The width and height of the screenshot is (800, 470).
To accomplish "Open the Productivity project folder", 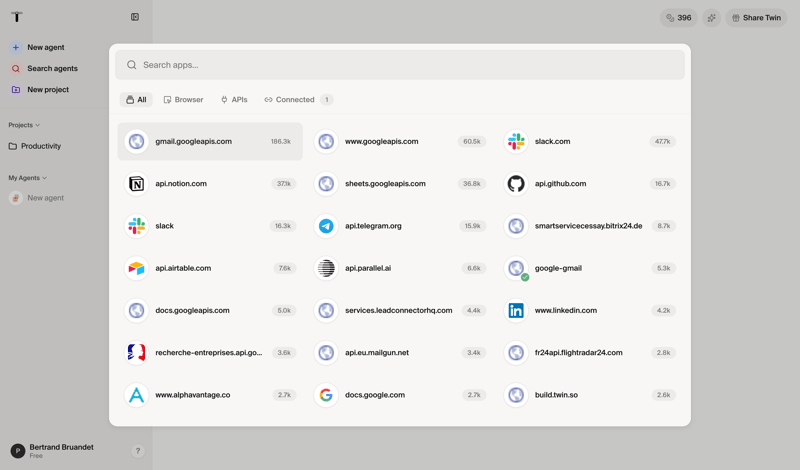I will [x=41, y=146].
